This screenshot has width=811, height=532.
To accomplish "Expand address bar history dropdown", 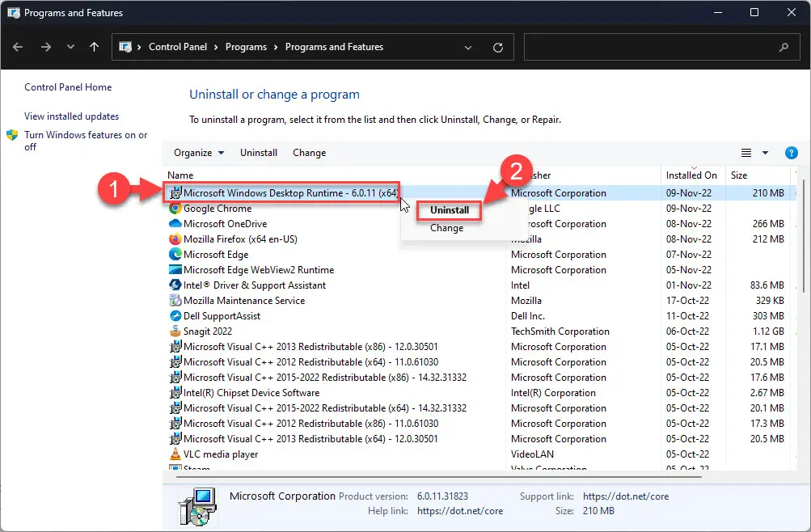I will tap(468, 48).
